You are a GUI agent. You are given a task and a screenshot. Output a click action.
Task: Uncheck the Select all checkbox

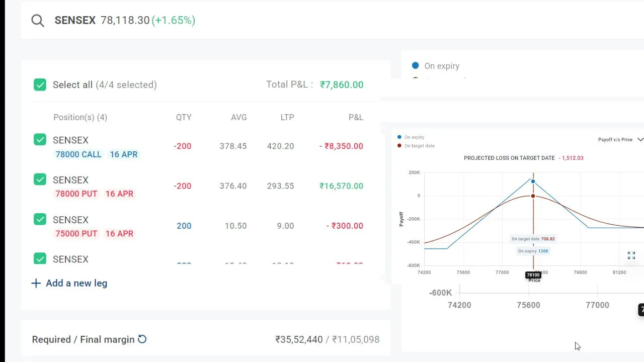(x=40, y=84)
